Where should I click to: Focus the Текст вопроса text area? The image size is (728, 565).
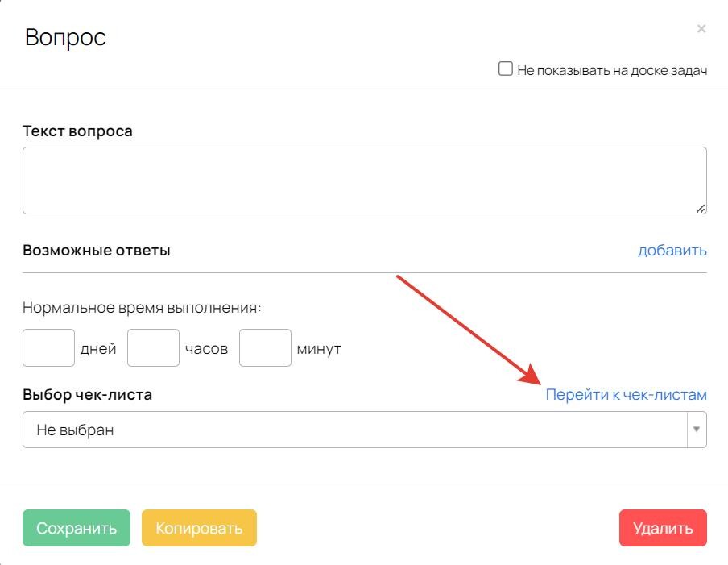click(x=365, y=181)
